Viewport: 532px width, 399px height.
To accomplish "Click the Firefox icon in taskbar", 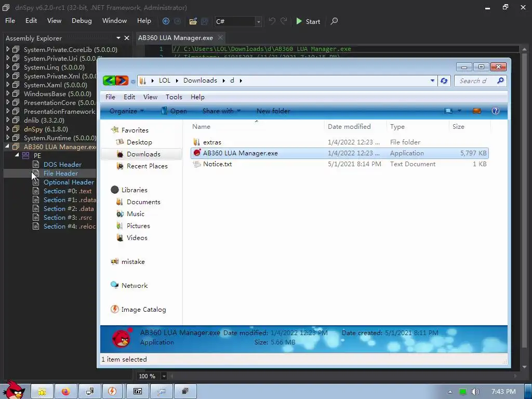I will (x=65, y=392).
